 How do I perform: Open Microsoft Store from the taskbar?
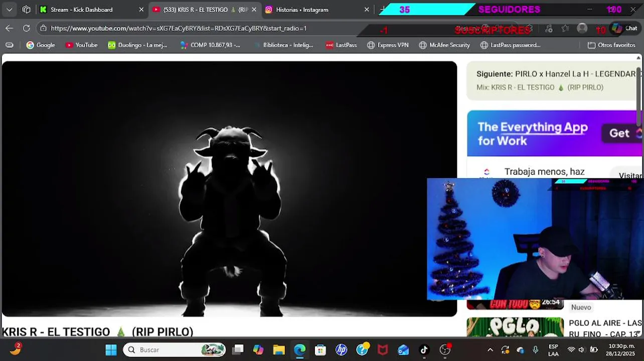click(x=320, y=350)
